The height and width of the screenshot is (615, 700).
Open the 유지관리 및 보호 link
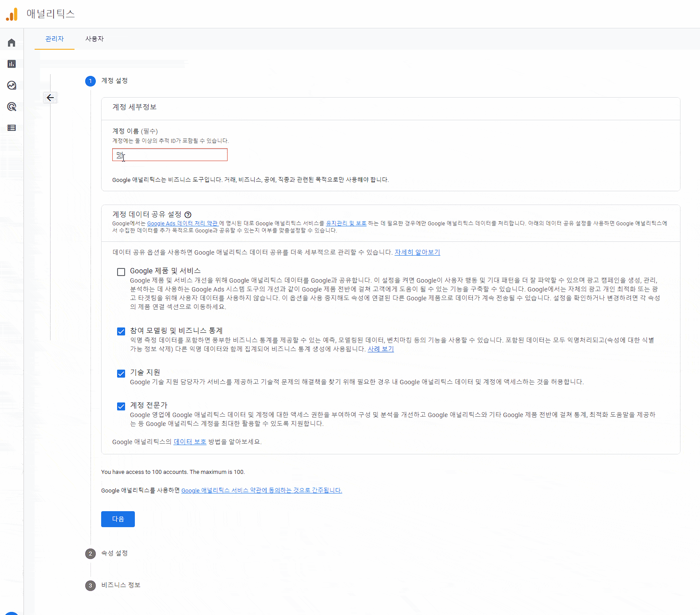click(346, 224)
